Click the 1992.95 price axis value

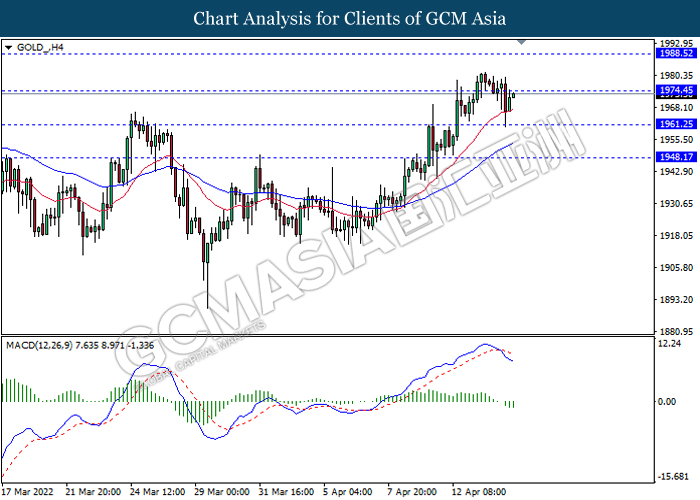[676, 43]
